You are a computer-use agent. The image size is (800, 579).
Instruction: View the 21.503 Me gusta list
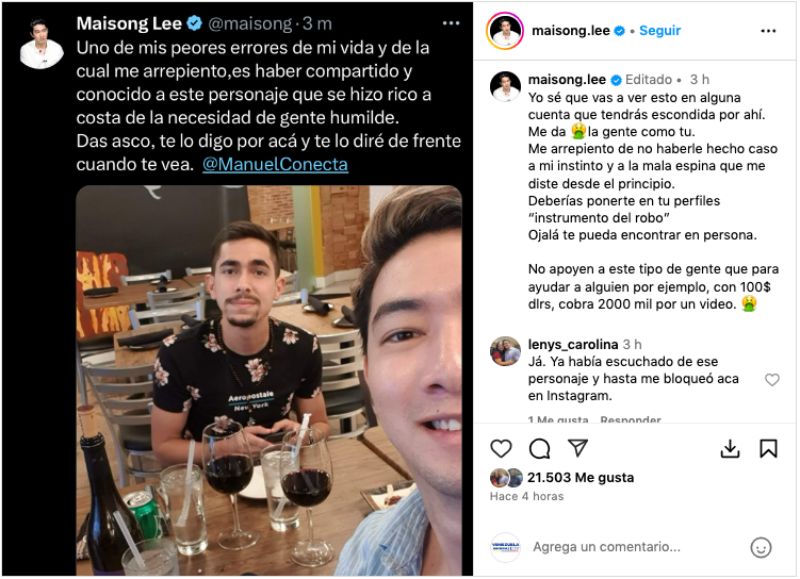[581, 477]
